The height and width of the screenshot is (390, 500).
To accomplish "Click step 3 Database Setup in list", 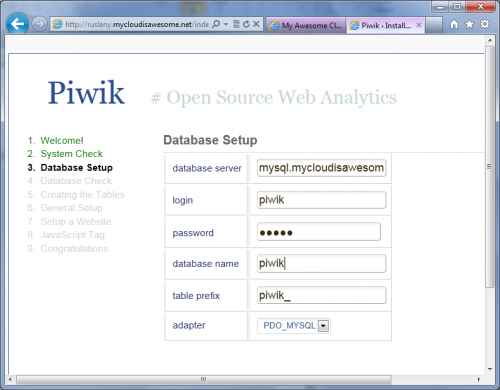I will click(x=77, y=167).
